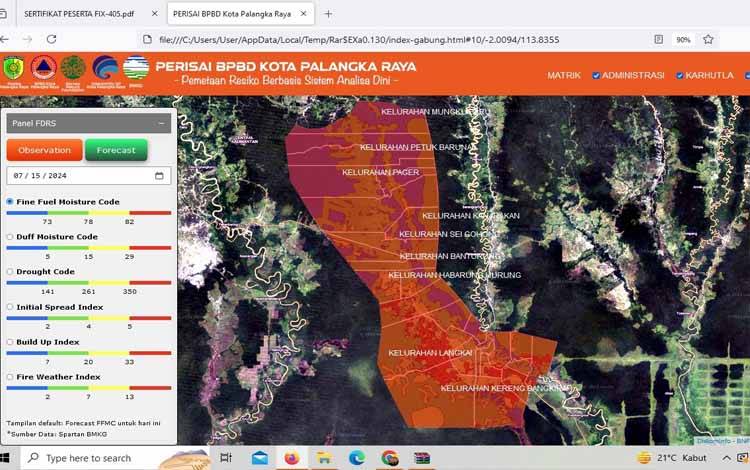Open the Windows Start menu
The height and width of the screenshot is (470, 750).
(5, 458)
